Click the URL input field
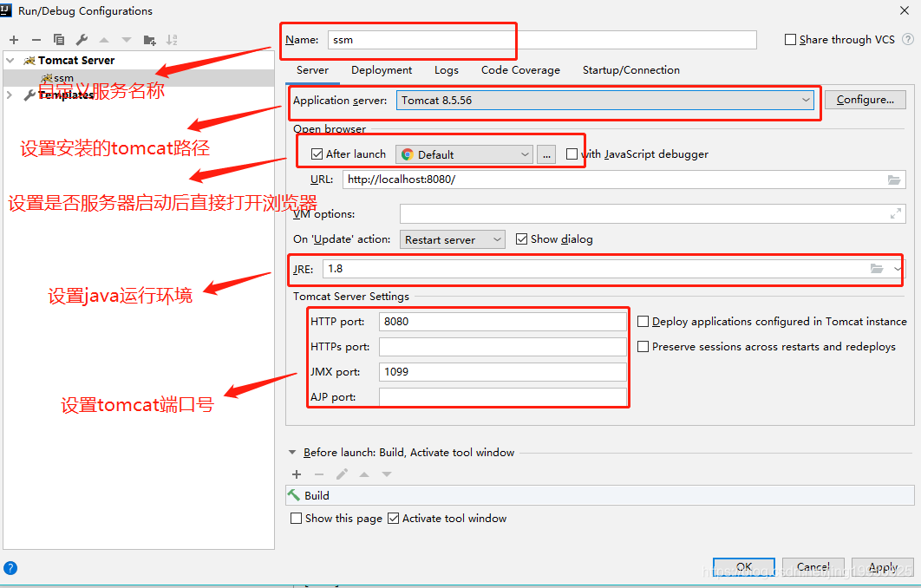 pos(624,180)
